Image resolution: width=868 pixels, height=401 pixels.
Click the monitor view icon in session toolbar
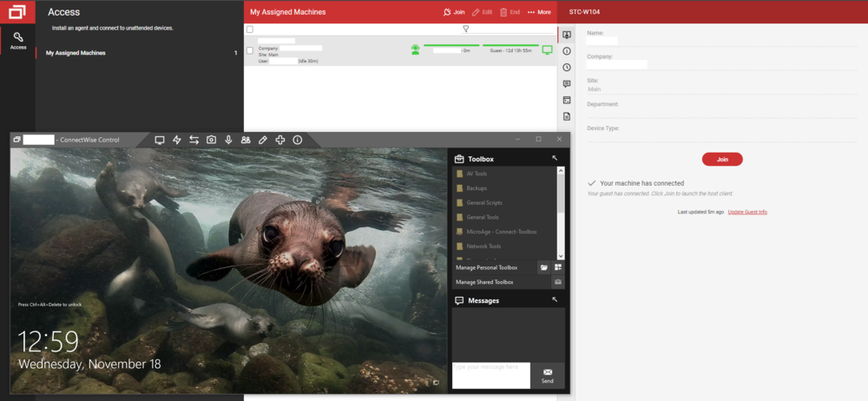click(160, 140)
